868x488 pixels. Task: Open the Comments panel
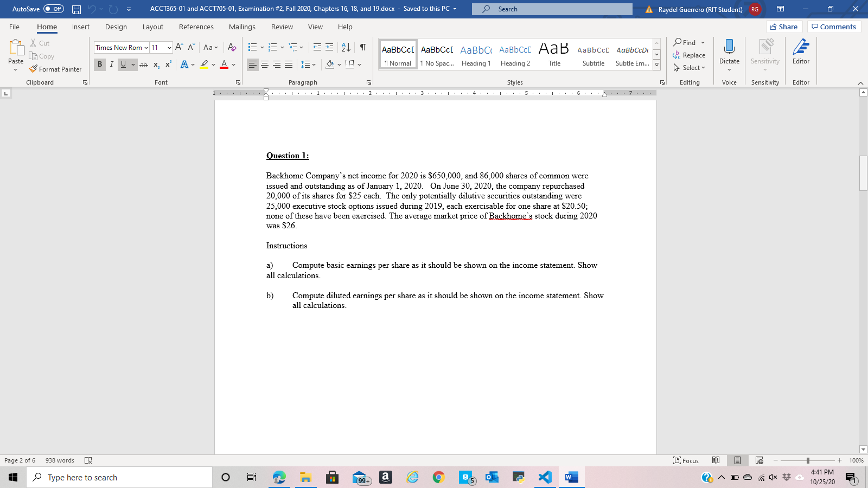coord(834,26)
